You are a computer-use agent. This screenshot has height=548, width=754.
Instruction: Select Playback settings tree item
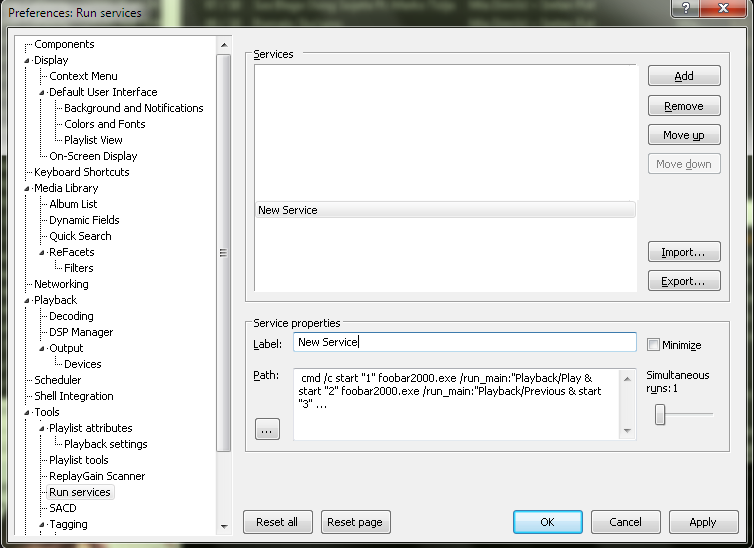(x=106, y=444)
